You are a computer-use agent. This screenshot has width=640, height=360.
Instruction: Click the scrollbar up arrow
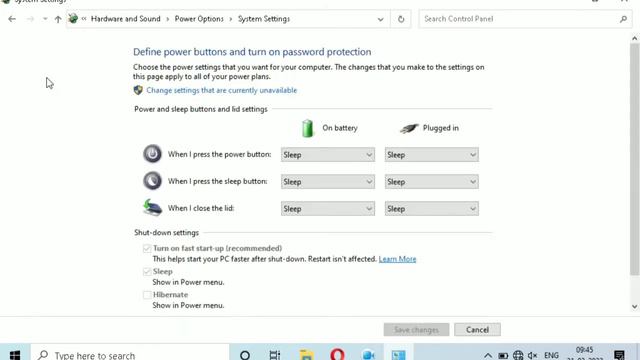point(634,38)
